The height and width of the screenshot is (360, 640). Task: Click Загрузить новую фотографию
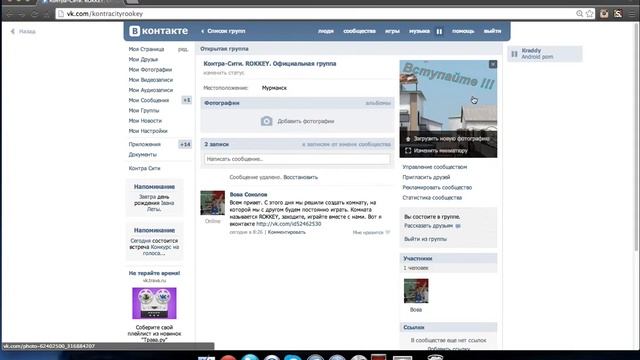tap(451, 139)
